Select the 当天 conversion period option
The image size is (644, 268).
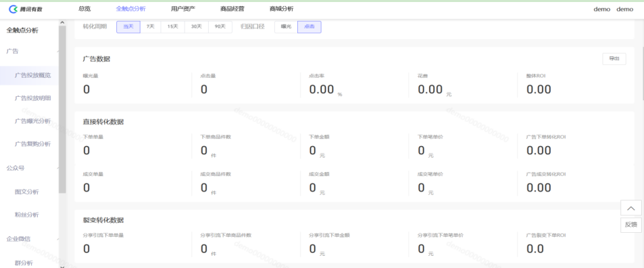[128, 26]
